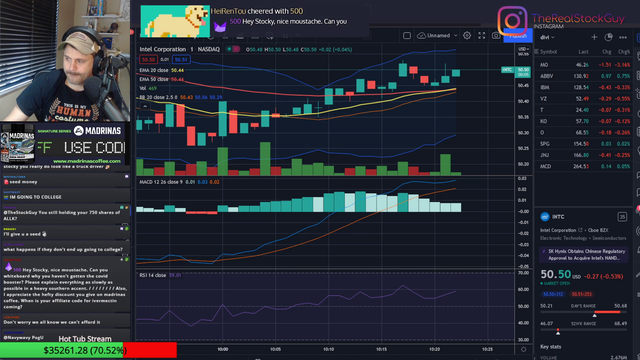Toggle the market status pill next to NASDAQ

[x=233, y=49]
